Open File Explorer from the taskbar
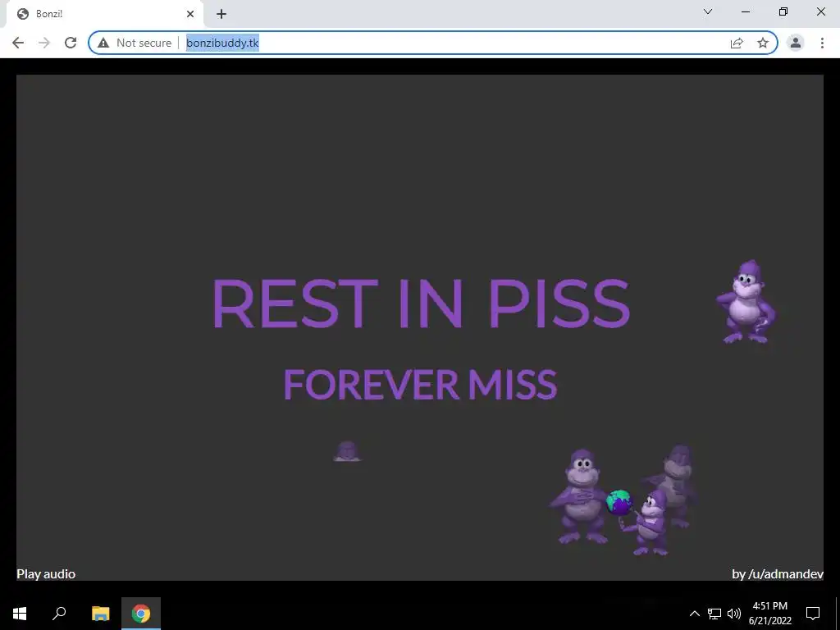The height and width of the screenshot is (630, 840). (x=100, y=614)
